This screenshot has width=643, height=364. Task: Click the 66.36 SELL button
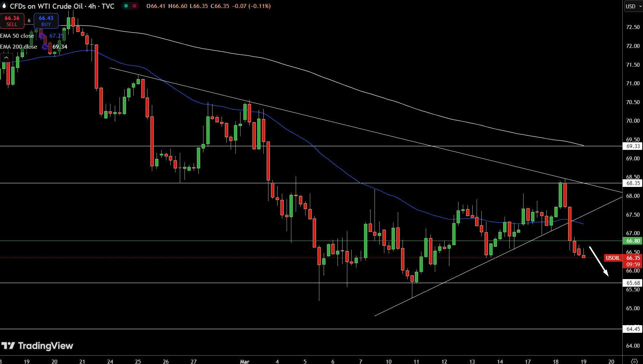[x=12, y=21]
